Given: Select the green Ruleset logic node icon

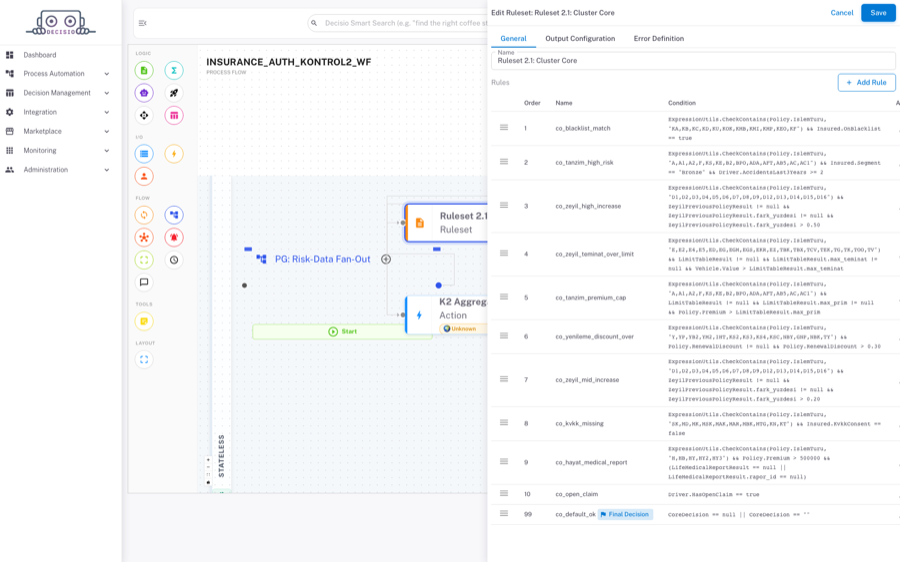Looking at the screenshot, I should pos(144,71).
